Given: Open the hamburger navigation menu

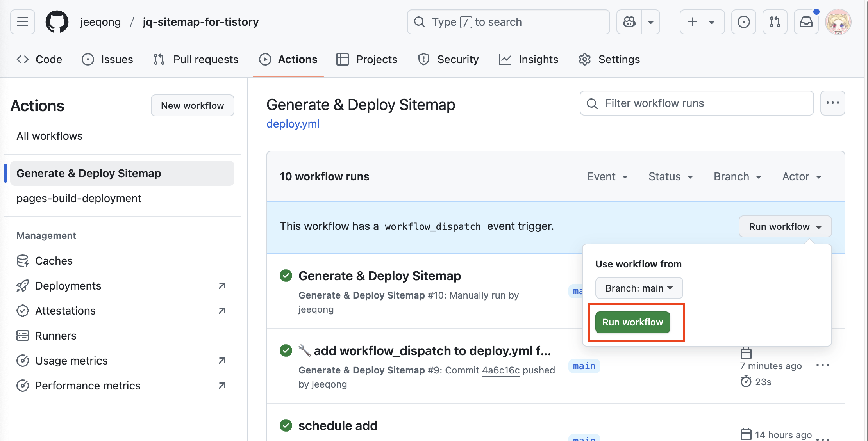Looking at the screenshot, I should [x=23, y=22].
